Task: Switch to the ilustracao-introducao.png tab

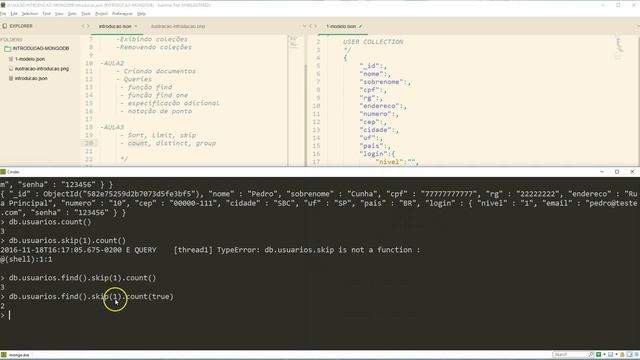Action: 178,26
